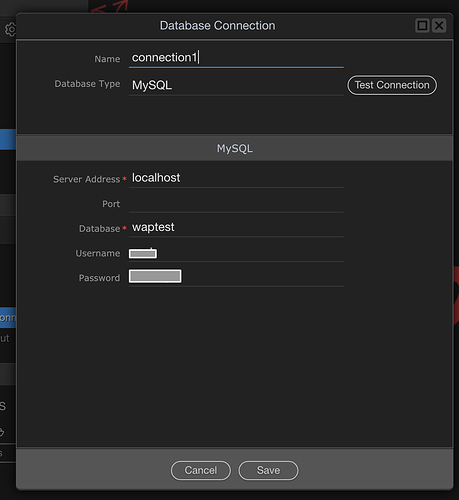Select the Server Address field with localhost
The height and width of the screenshot is (500, 459).
(236, 178)
